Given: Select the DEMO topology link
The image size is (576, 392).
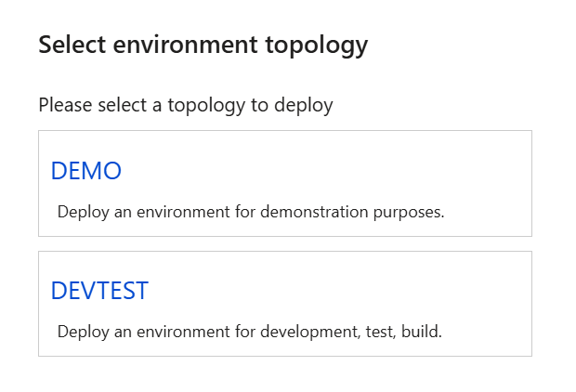Looking at the screenshot, I should [x=86, y=171].
